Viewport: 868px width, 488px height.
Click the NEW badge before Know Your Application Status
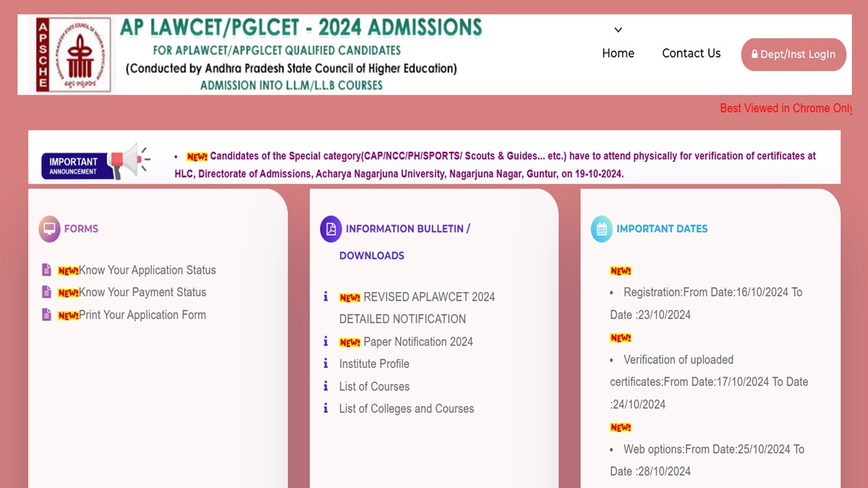(68, 271)
